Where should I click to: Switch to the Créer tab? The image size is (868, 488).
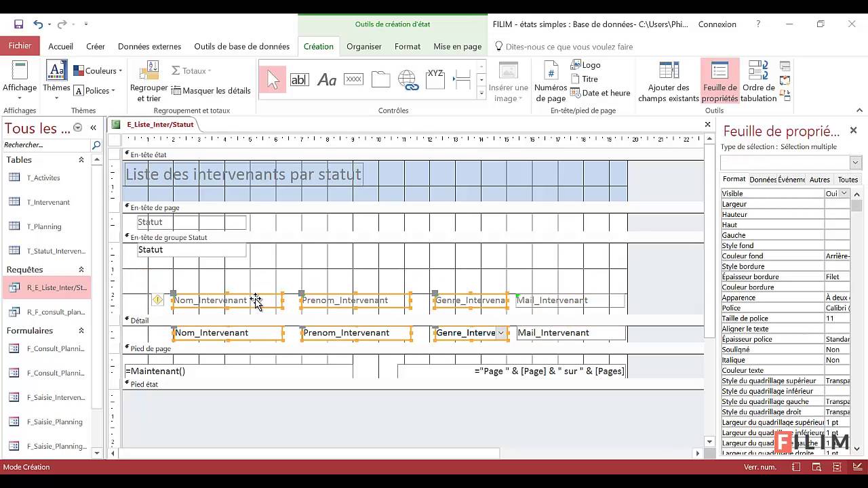(96, 47)
